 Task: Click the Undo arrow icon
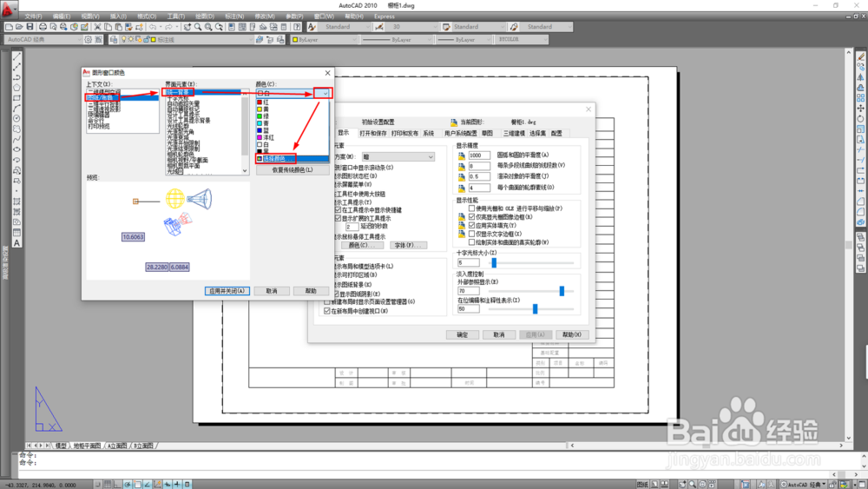pyautogui.click(x=153, y=27)
